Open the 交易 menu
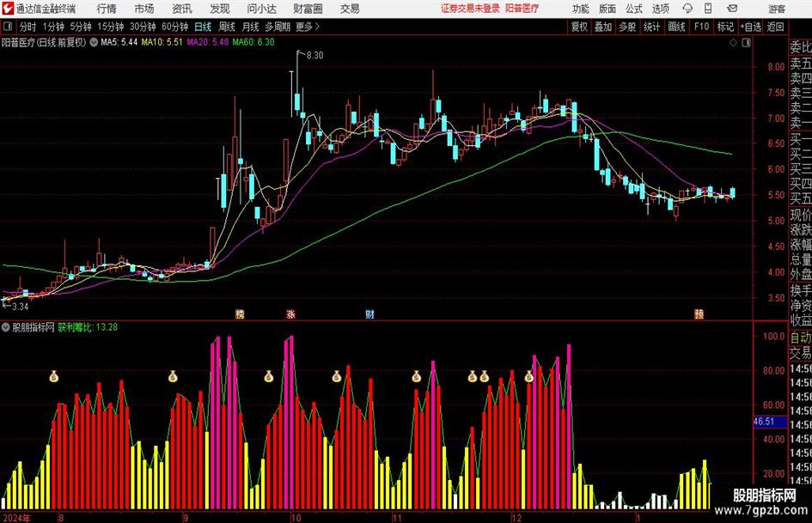 [350, 9]
